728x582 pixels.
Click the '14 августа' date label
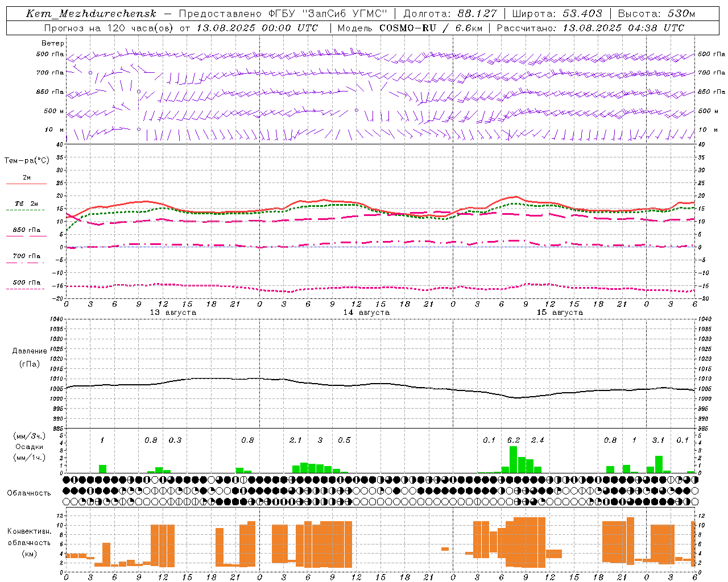tap(366, 313)
